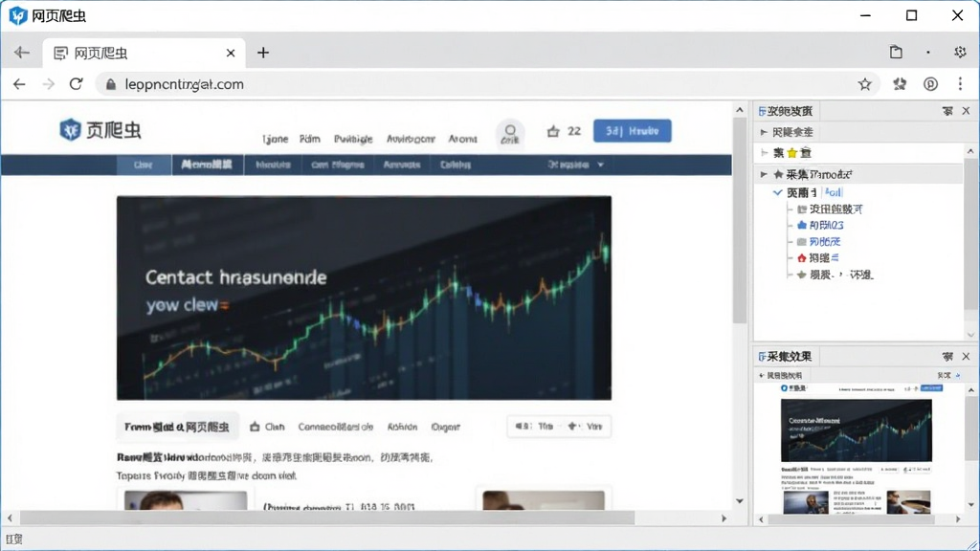Click the address bar URL field
The height and width of the screenshot is (551, 980).
487,84
